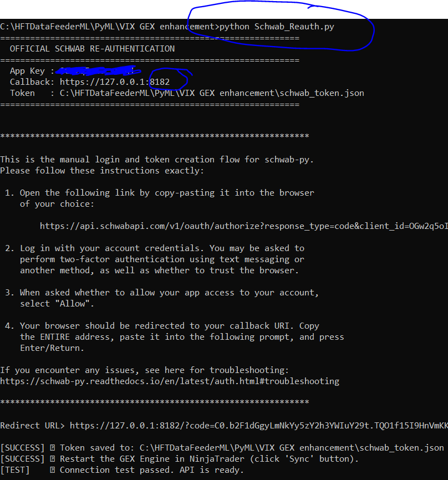Click the [TEST] status tag
Image resolution: width=448 pixels, height=480 pixels.
(x=15, y=470)
